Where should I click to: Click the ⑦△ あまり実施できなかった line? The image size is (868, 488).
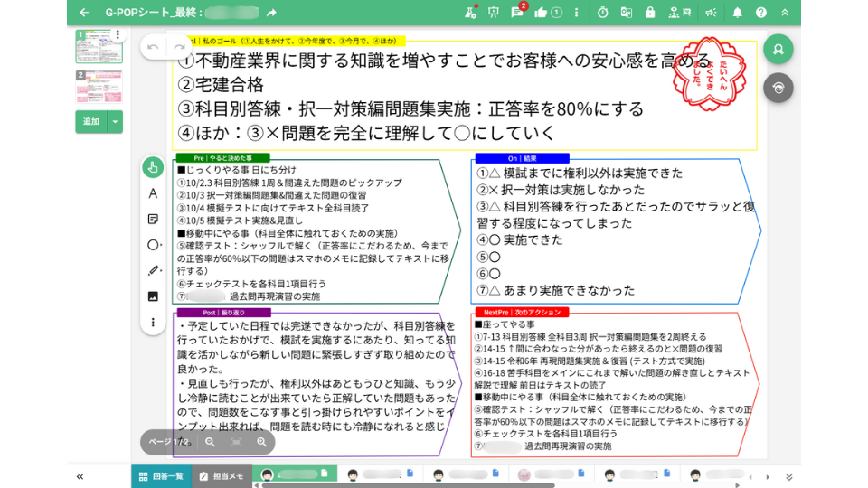556,290
